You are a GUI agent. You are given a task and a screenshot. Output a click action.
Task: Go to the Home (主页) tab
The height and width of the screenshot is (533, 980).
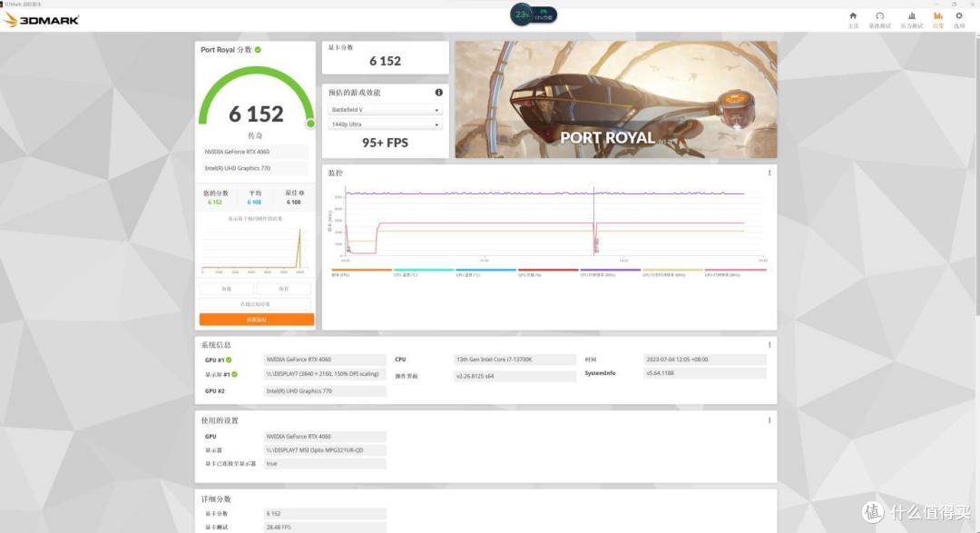click(x=852, y=19)
